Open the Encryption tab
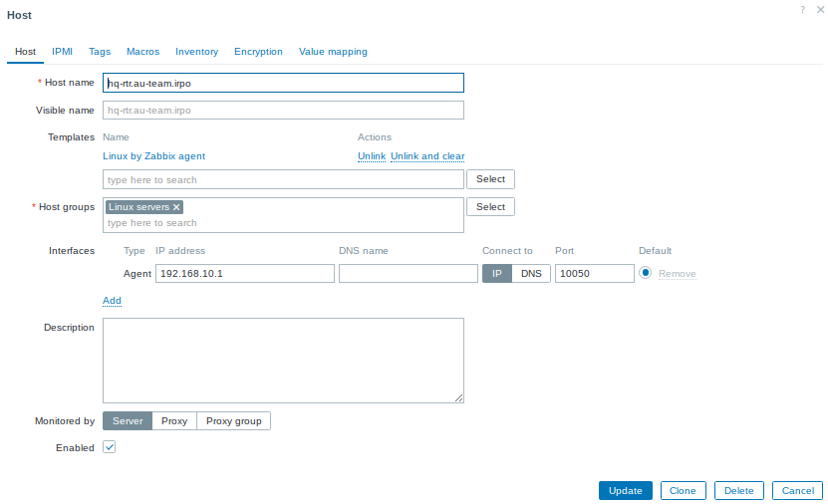This screenshot has height=504, width=828. (x=258, y=52)
